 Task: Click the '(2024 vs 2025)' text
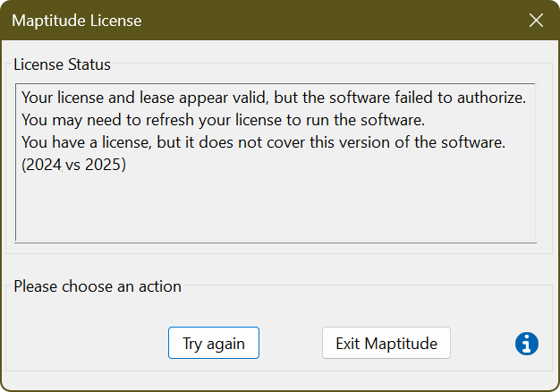pyautogui.click(x=74, y=166)
